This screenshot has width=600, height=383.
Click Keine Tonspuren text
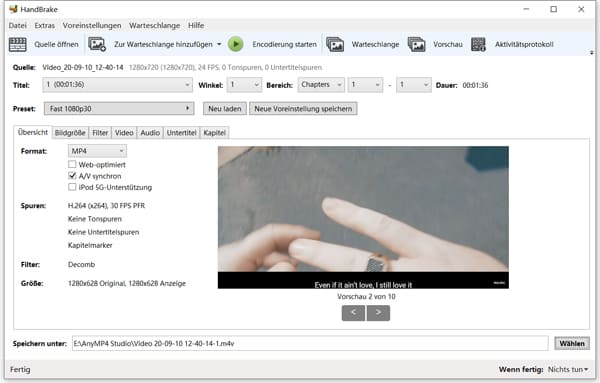(95, 219)
